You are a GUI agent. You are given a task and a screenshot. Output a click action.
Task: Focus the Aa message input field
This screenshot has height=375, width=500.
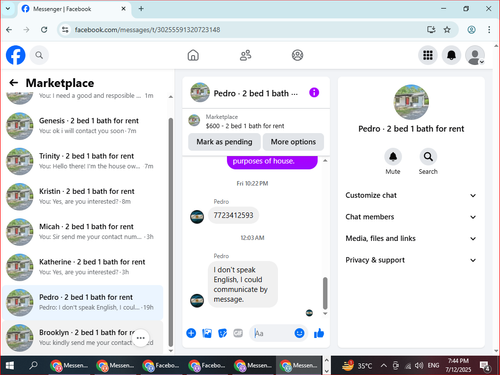pos(273,333)
